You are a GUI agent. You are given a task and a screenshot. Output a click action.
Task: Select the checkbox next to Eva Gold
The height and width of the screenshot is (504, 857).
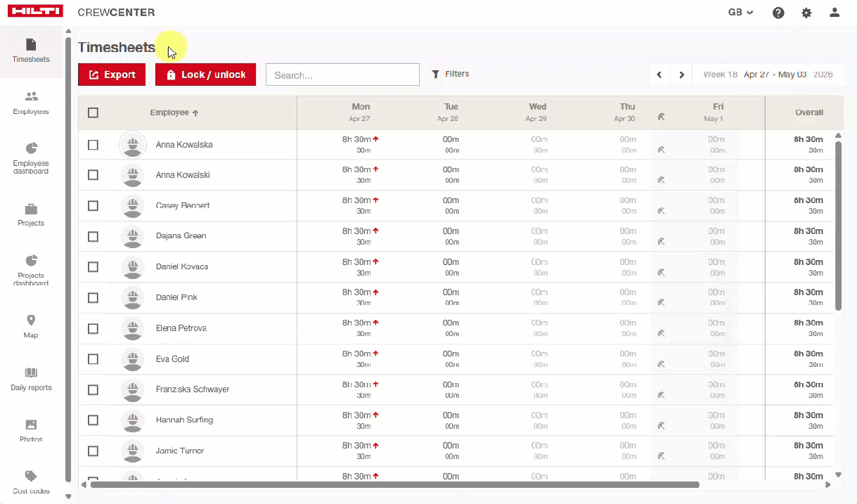(x=93, y=359)
